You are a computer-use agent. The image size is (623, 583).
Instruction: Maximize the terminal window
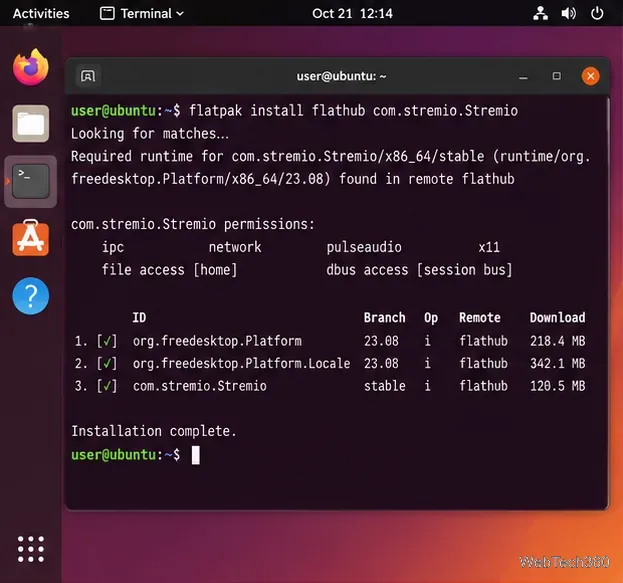click(557, 76)
